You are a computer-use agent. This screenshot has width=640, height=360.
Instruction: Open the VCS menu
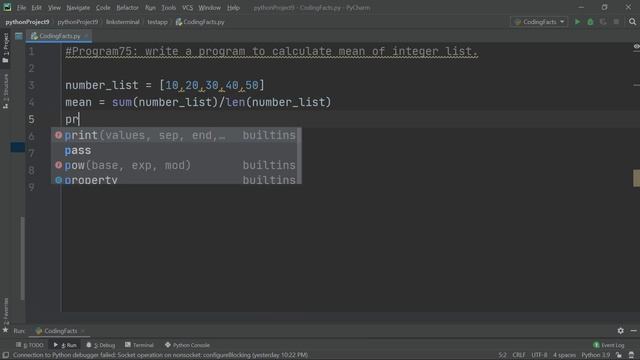click(x=187, y=7)
